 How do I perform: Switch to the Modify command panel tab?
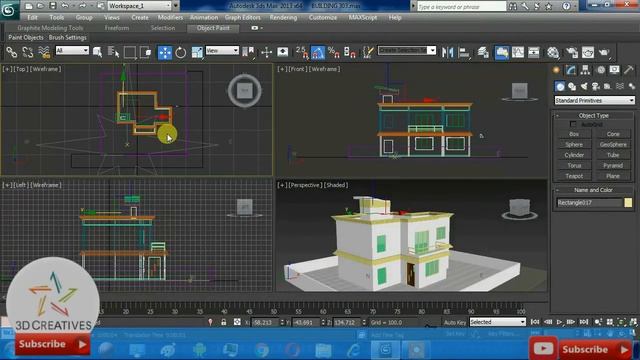pyautogui.click(x=571, y=70)
